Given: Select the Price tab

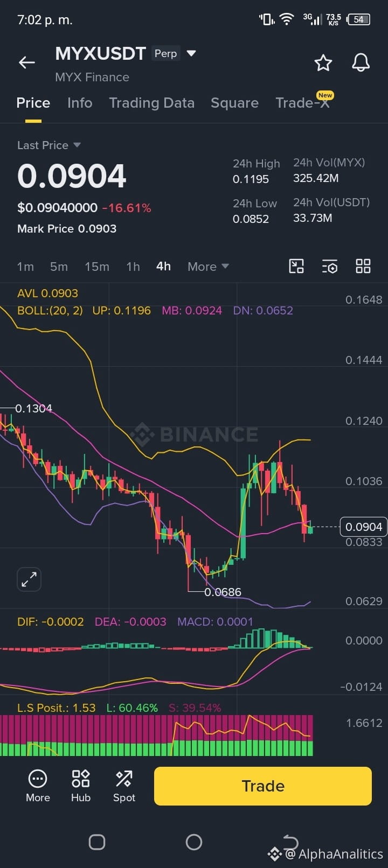Looking at the screenshot, I should pos(33,103).
